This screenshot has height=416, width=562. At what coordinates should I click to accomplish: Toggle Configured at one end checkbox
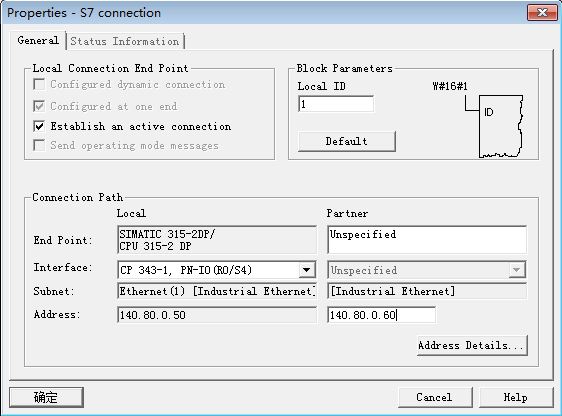click(x=39, y=106)
